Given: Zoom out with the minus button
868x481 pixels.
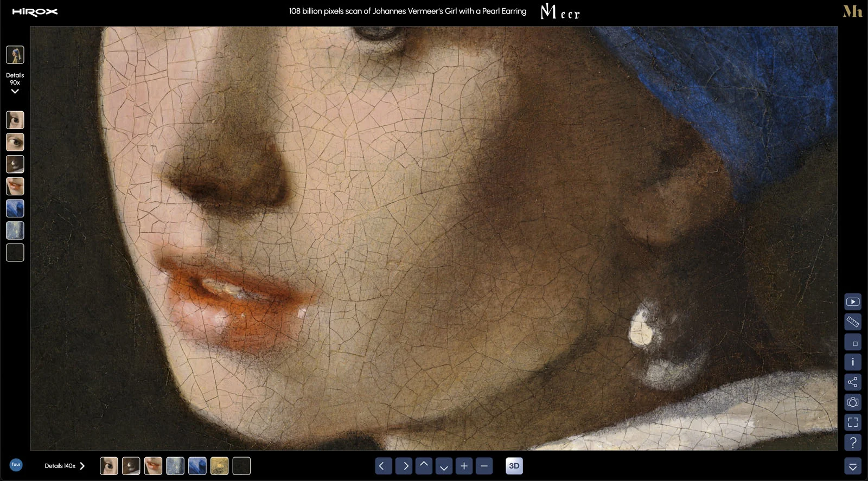Looking at the screenshot, I should click(x=484, y=466).
